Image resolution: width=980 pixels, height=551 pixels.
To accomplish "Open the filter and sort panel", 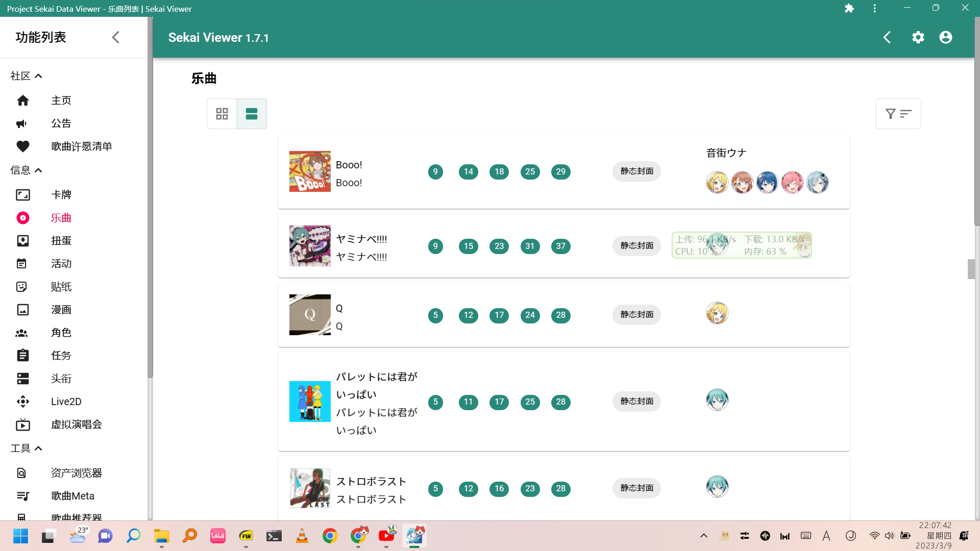I will (x=898, y=114).
